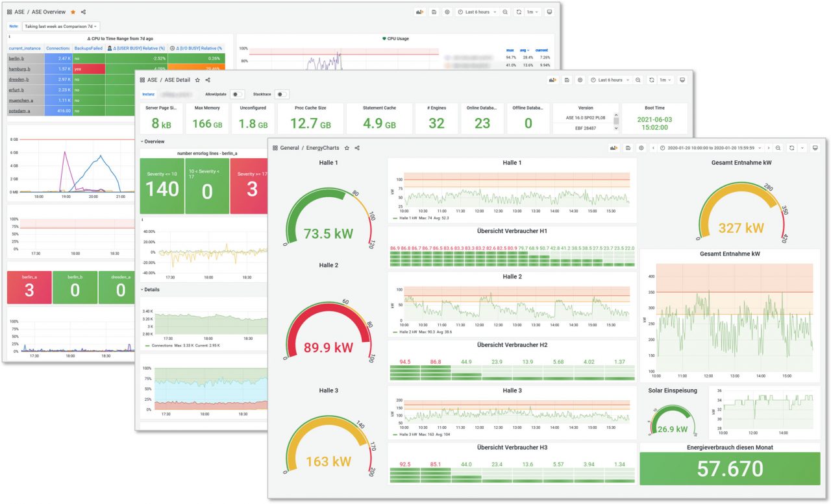831x504 pixels.
Task: Zoom out the time range on EnergyCharts
Action: (x=778, y=147)
